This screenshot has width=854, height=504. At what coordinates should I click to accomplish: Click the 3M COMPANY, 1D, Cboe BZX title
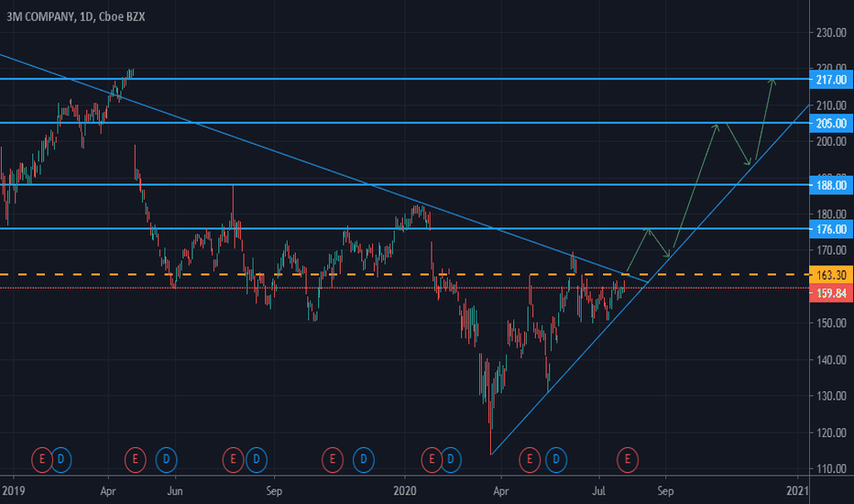(76, 16)
